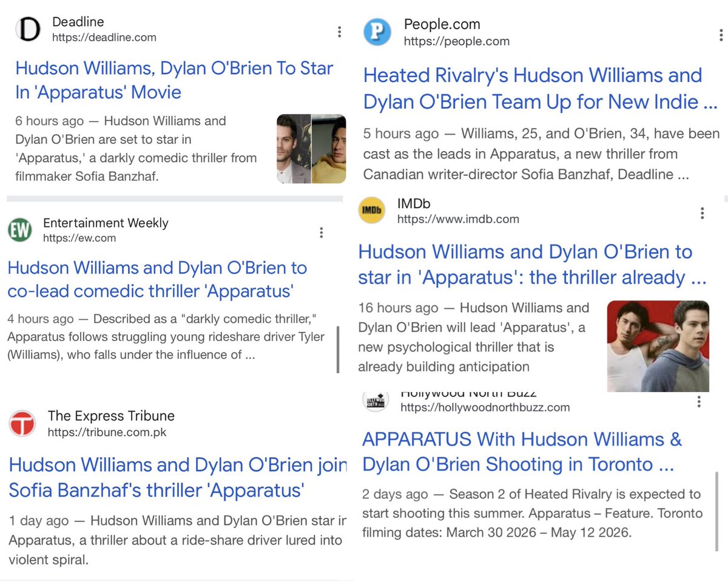
Task: Open People headline 'Team Up for New Indie'
Action: (540, 89)
